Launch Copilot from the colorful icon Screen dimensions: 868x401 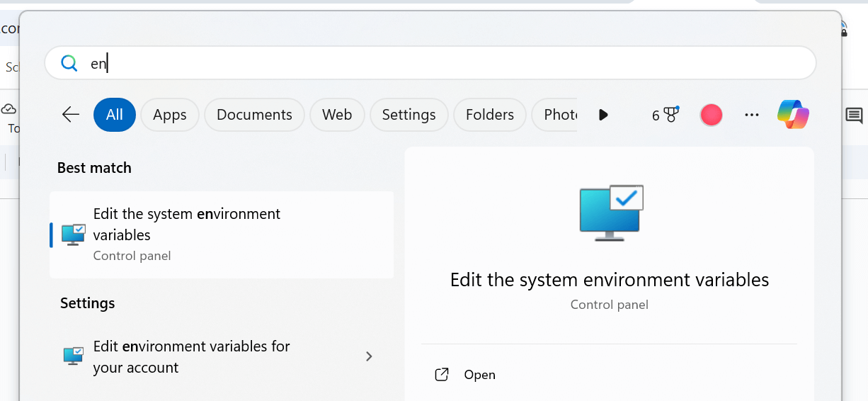point(793,114)
